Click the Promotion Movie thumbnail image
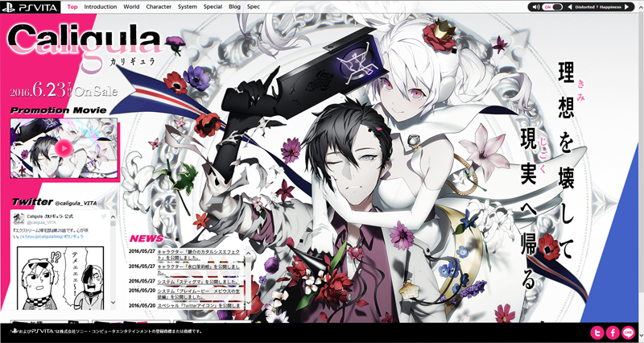The image size is (644, 343). click(x=64, y=148)
